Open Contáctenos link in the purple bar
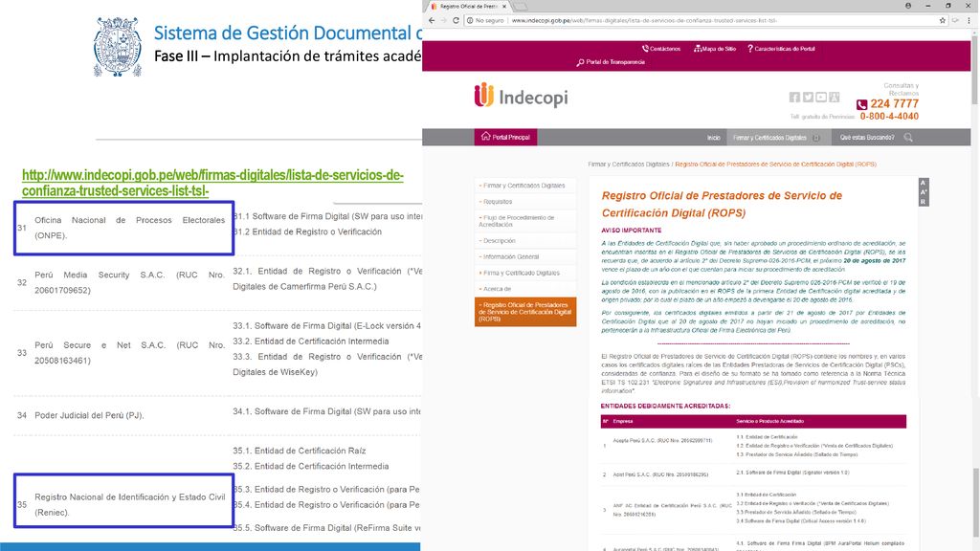 (x=661, y=49)
